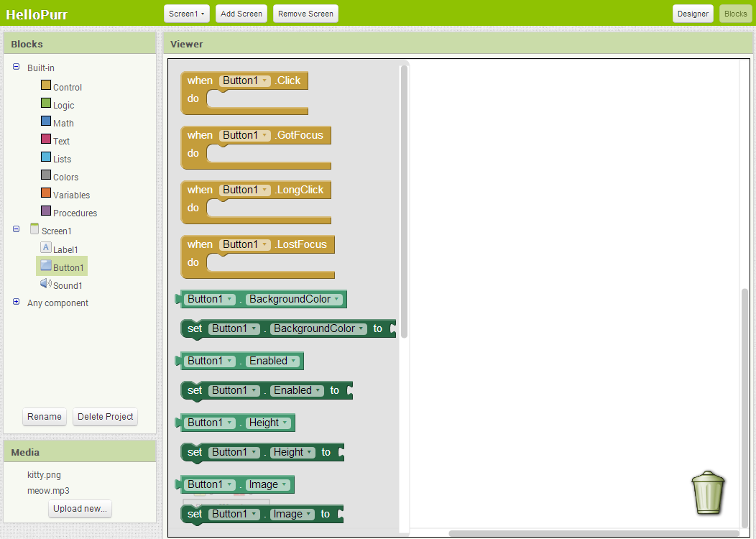Switch to the Blocks view
This screenshot has height=539, width=756.
(735, 14)
